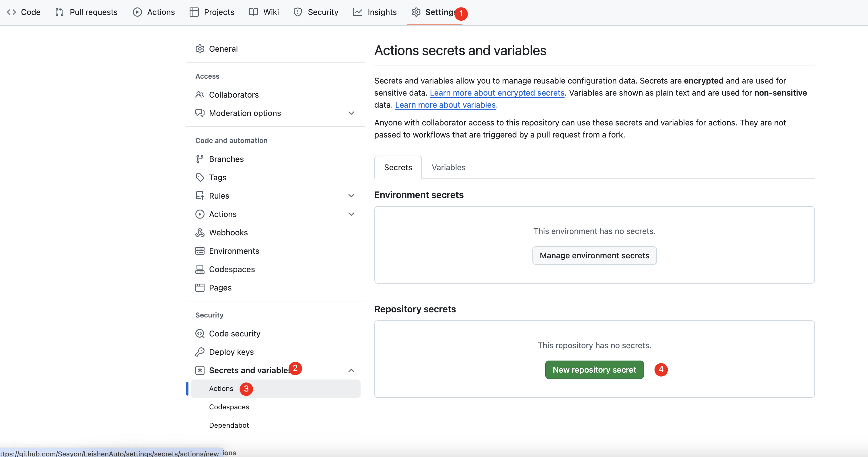Collapse the Secrets and variables chevron
Image resolution: width=868 pixels, height=457 pixels.
351,370
